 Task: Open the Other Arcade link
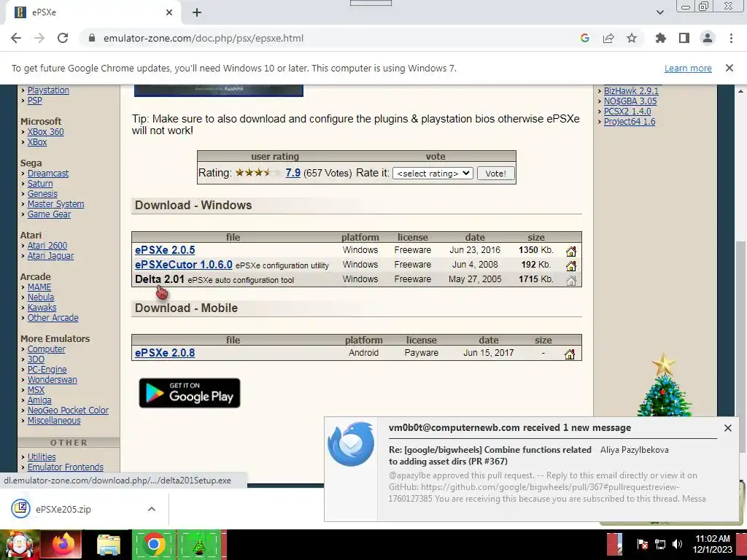point(53,318)
